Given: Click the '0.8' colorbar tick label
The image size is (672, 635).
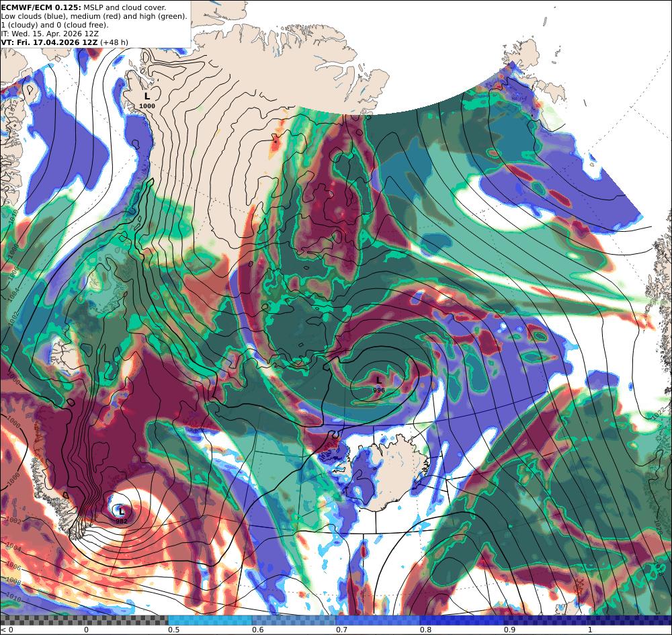Looking at the screenshot, I should (425, 630).
